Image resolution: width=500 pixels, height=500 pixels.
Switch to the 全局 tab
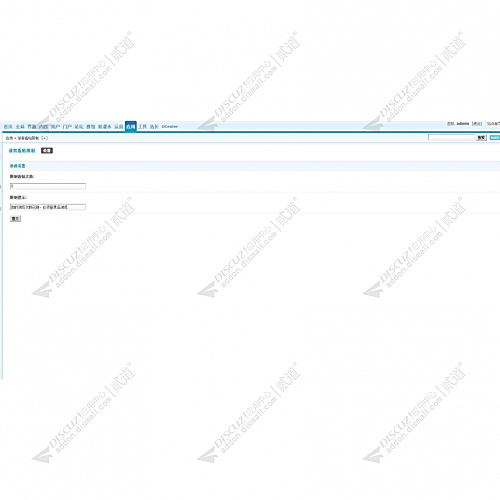point(20,127)
